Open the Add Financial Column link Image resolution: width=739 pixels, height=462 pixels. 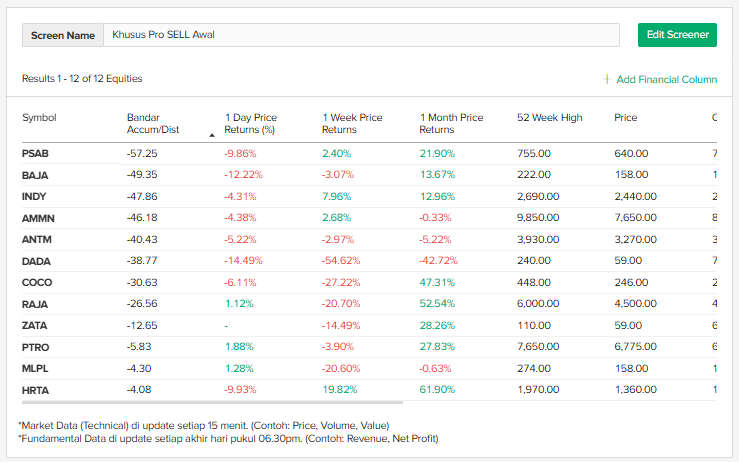coord(667,79)
